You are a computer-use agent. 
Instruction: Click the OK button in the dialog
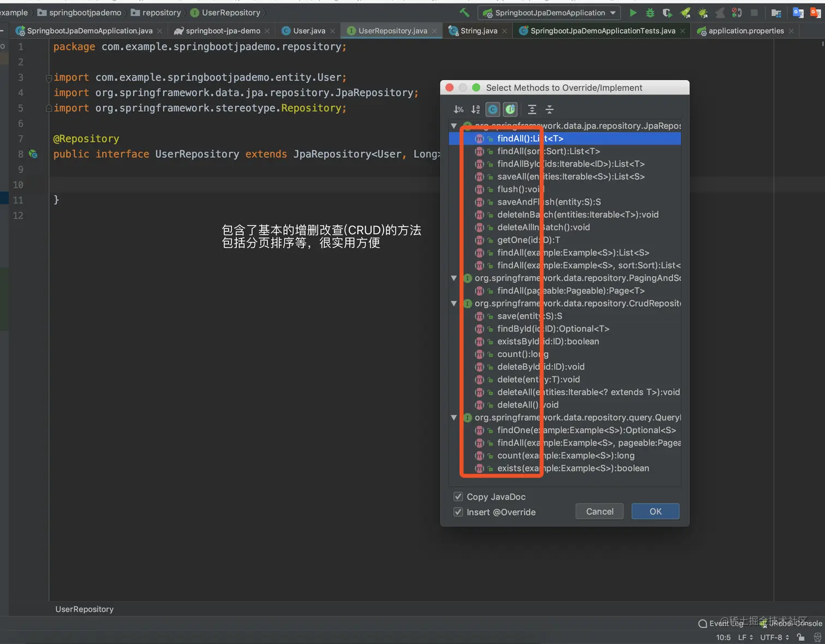click(x=655, y=511)
